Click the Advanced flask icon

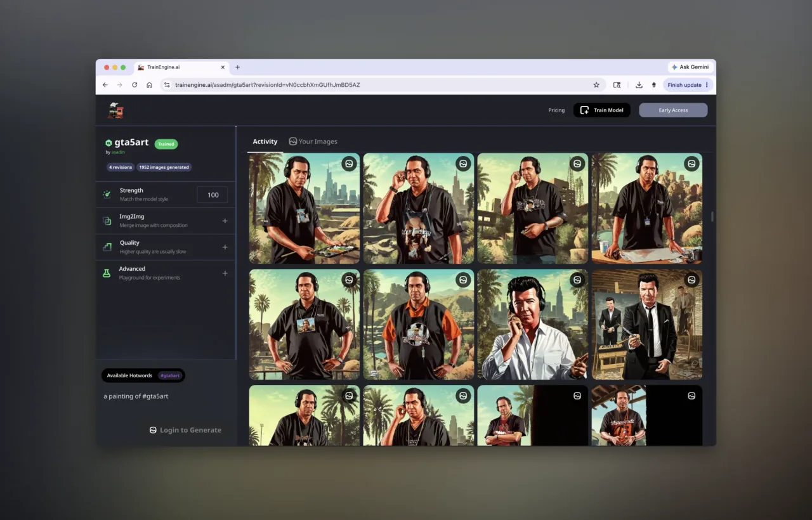tap(107, 273)
